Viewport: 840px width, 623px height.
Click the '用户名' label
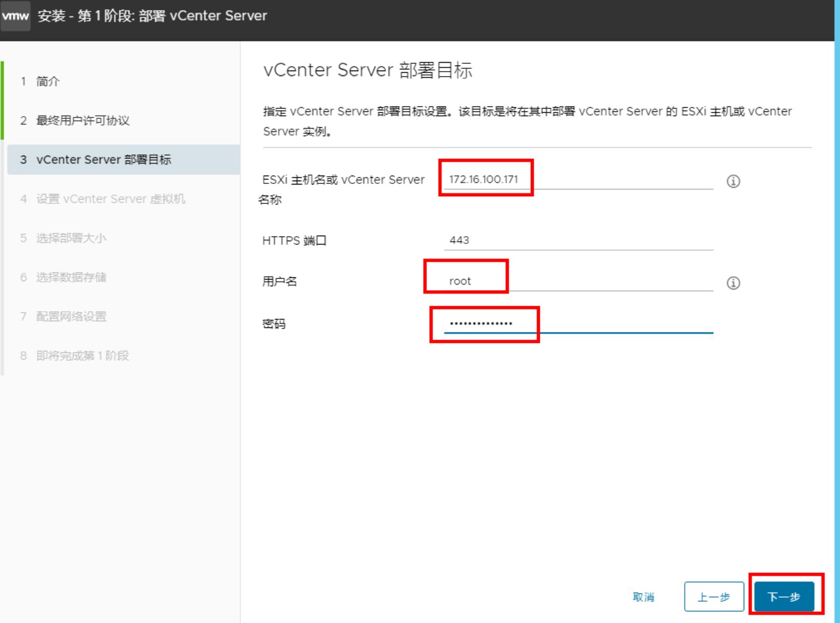(280, 282)
